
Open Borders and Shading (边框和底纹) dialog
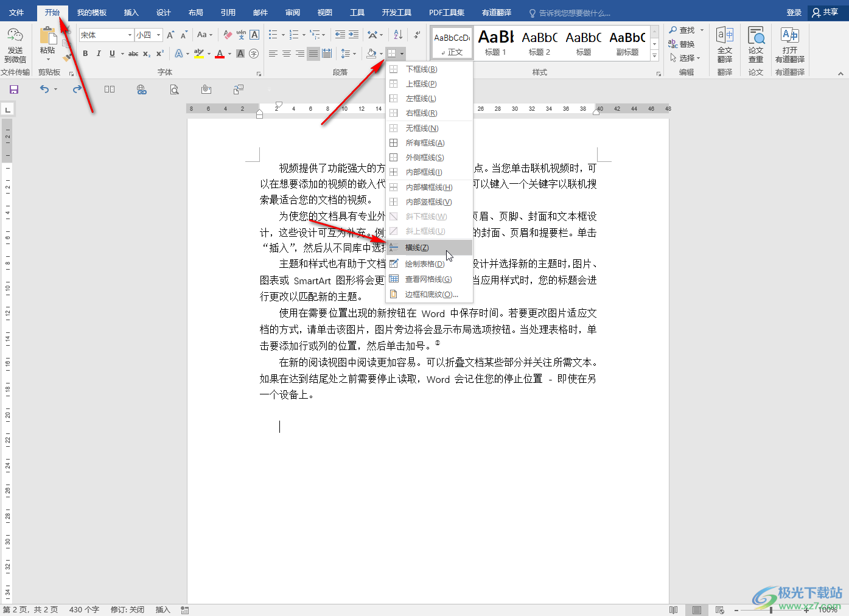click(x=429, y=294)
